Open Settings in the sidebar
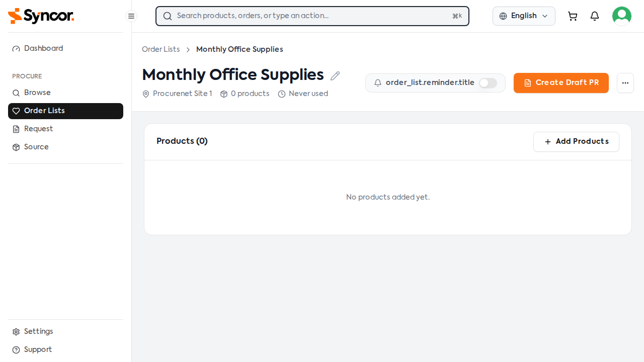 (65, 332)
